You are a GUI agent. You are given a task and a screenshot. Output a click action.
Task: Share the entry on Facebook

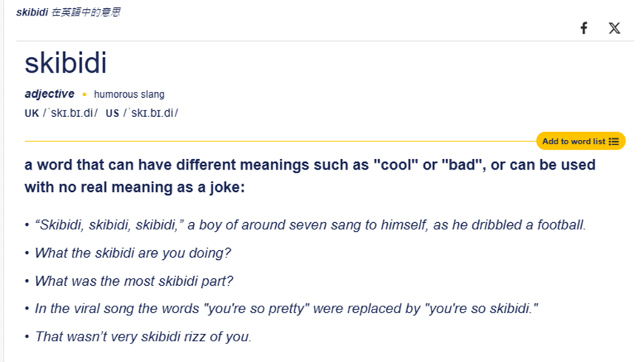pos(583,28)
